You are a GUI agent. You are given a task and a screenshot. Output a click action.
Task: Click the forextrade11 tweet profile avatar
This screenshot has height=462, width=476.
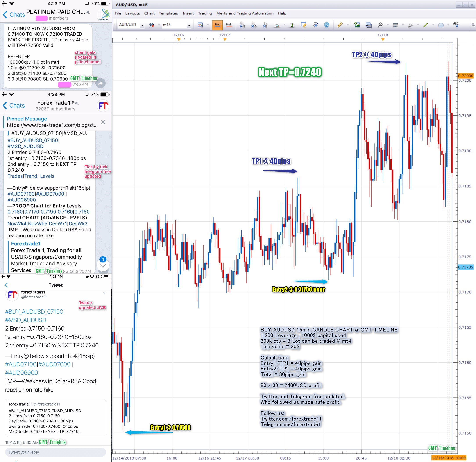click(x=12, y=295)
